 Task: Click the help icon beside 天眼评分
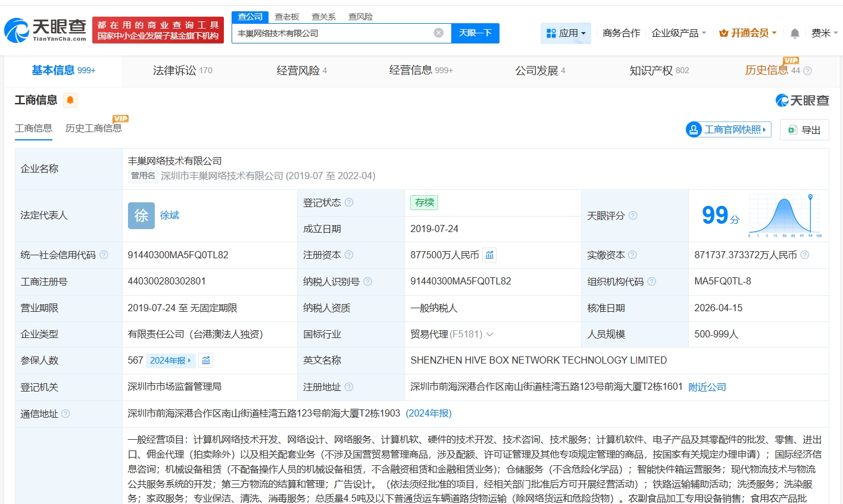tap(633, 215)
